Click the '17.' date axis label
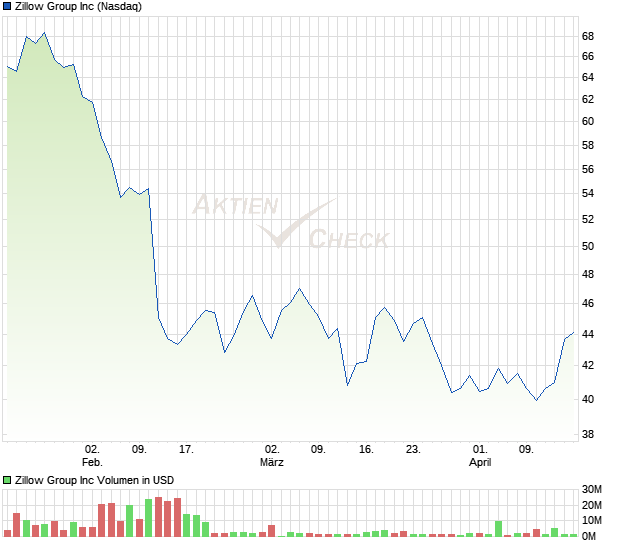Viewport: 620px width, 546px height. (186, 450)
